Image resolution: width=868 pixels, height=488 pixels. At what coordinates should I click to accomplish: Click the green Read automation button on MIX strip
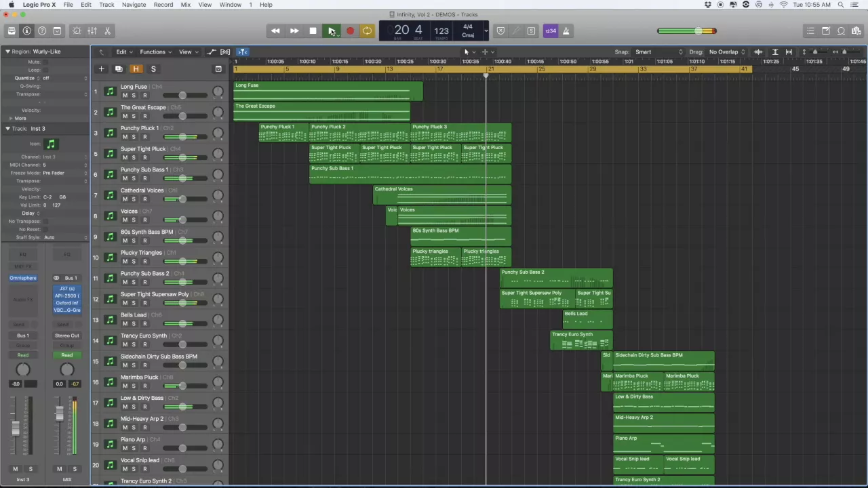pos(67,355)
